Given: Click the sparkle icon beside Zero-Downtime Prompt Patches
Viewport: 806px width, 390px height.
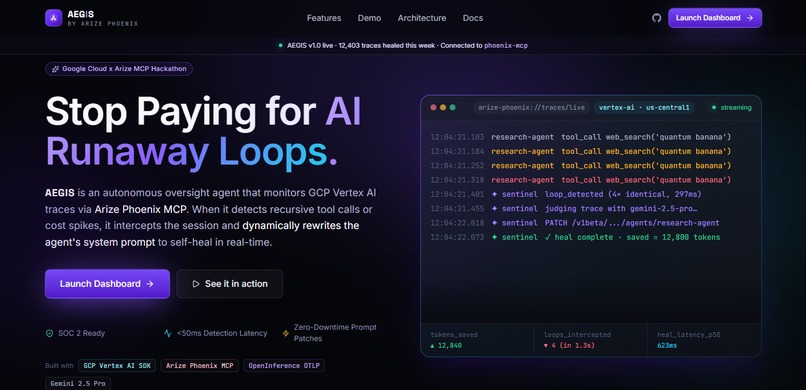Looking at the screenshot, I should coord(286,333).
